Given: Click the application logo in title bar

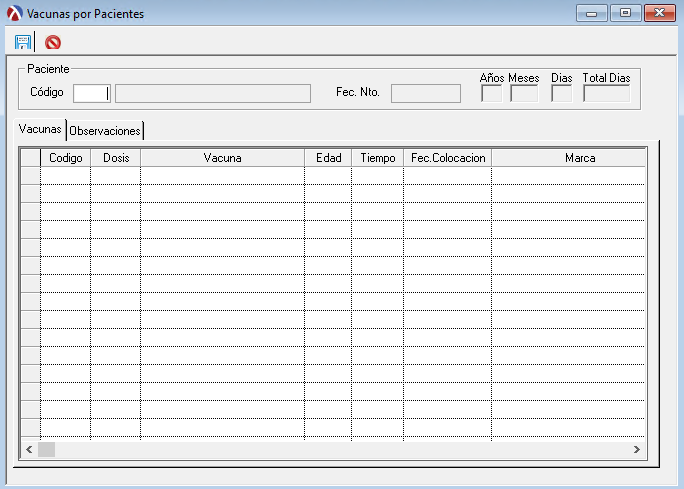Looking at the screenshot, I should [14, 14].
